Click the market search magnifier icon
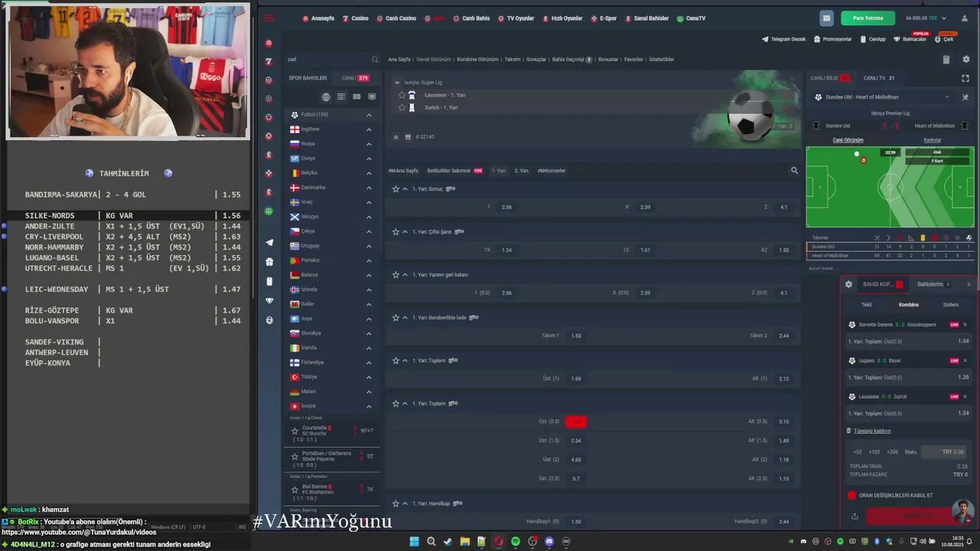Screen dimensions: 980x551 pyautogui.click(x=794, y=171)
